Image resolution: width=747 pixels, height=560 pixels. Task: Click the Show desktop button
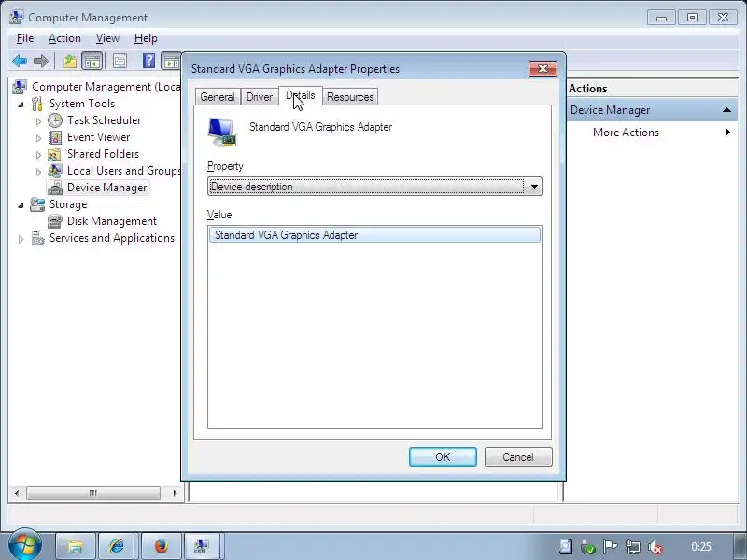(740, 546)
